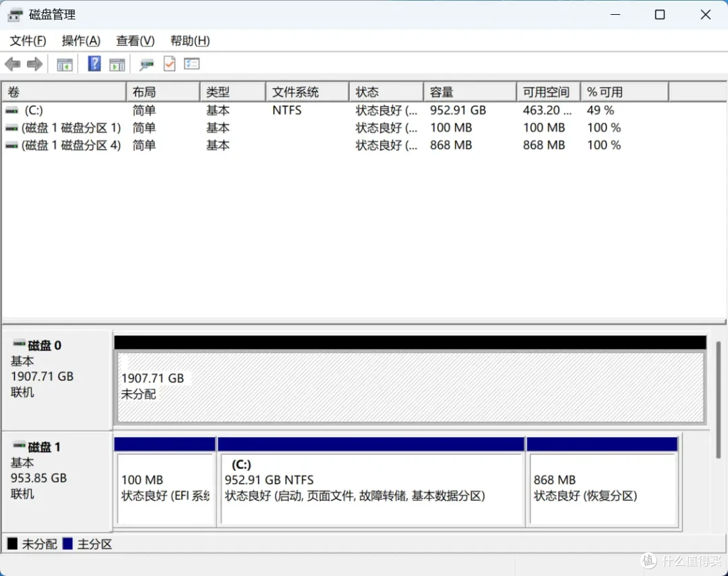Close the 磁盘管理 window
Screen dimensions: 728x576
(705, 15)
